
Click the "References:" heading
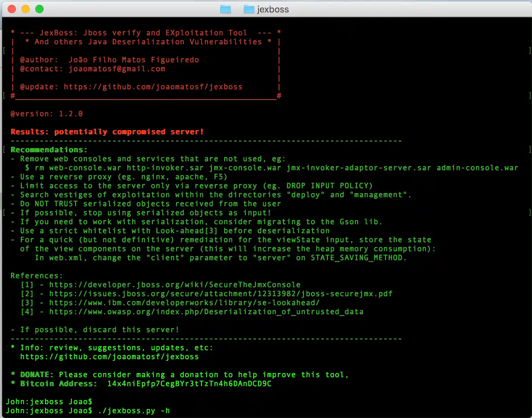tap(37, 276)
